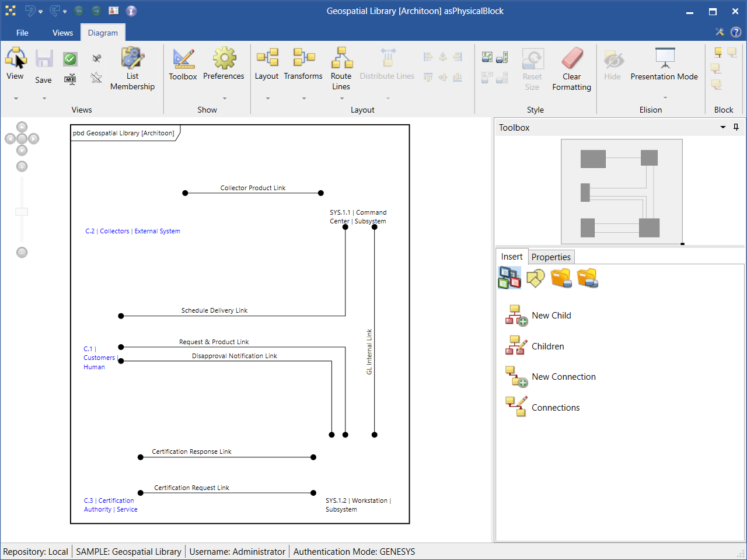
Task: Pin the Toolbox panel
Action: [736, 127]
